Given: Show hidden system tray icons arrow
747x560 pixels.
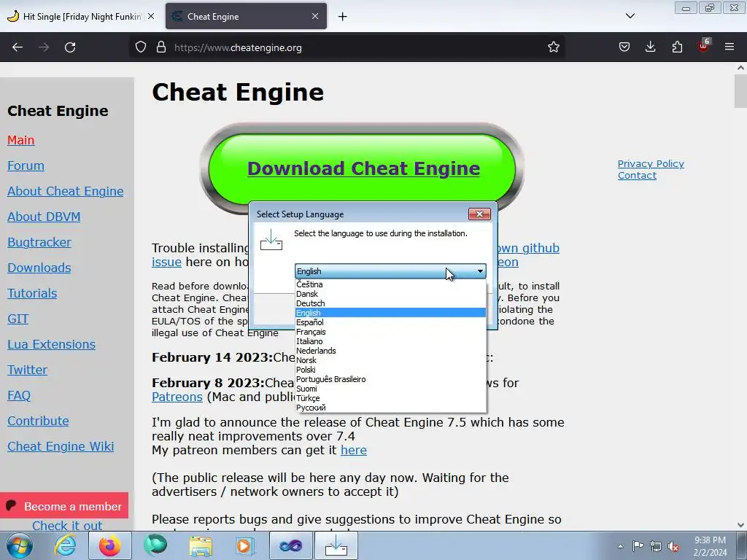Looking at the screenshot, I should coord(620,546).
